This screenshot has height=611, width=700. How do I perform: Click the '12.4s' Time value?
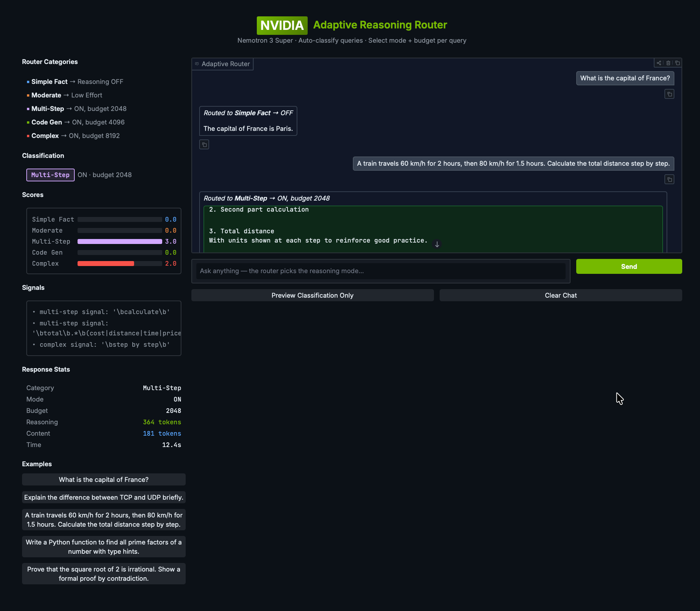pos(171,445)
